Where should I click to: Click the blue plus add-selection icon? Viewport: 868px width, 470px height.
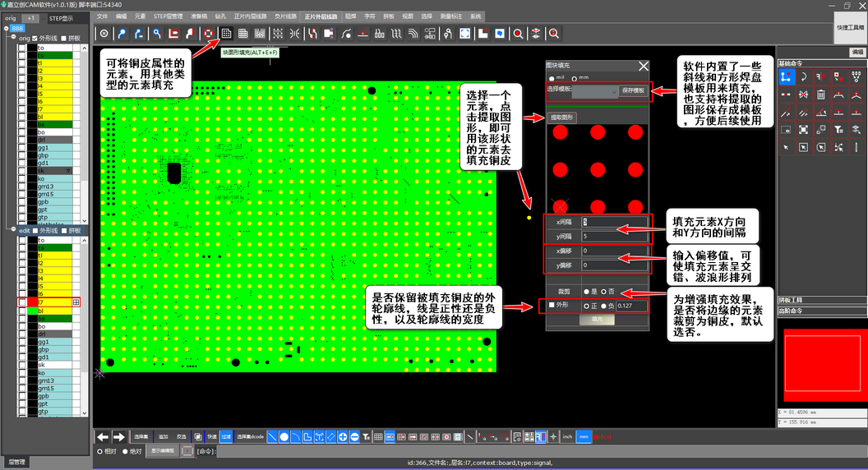pos(343,437)
